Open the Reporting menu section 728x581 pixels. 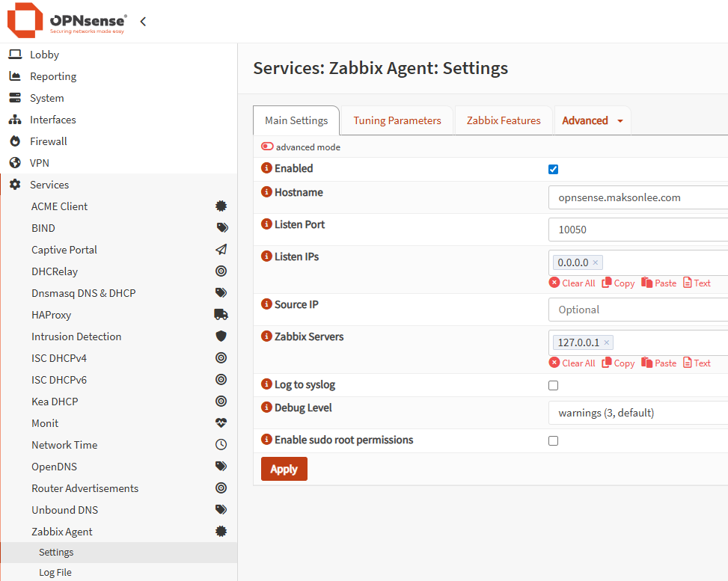pos(118,76)
